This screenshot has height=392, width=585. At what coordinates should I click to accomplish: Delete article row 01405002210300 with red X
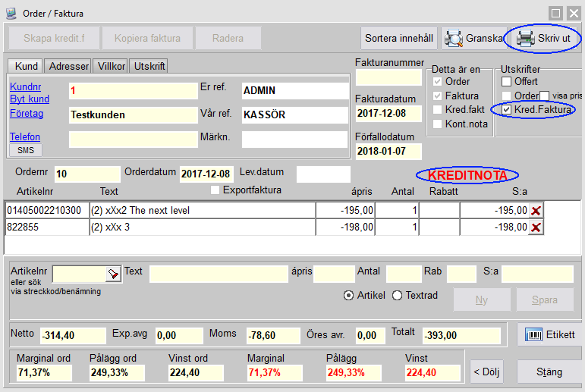pyautogui.click(x=536, y=210)
